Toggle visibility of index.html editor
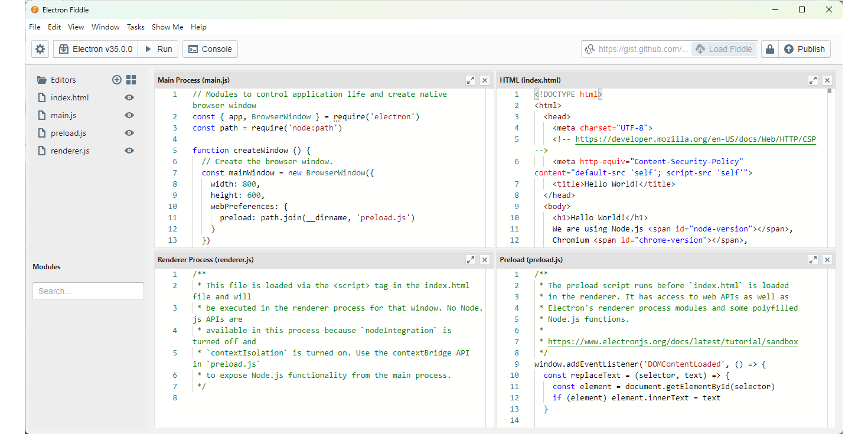 (129, 97)
